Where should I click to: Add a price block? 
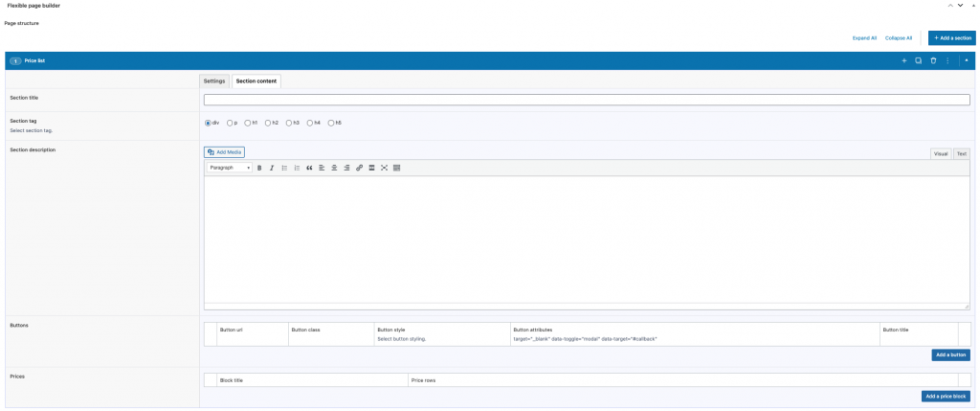pyautogui.click(x=947, y=396)
